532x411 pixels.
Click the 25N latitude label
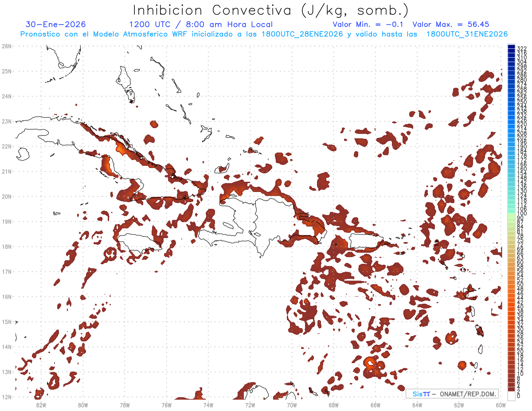click(7, 71)
